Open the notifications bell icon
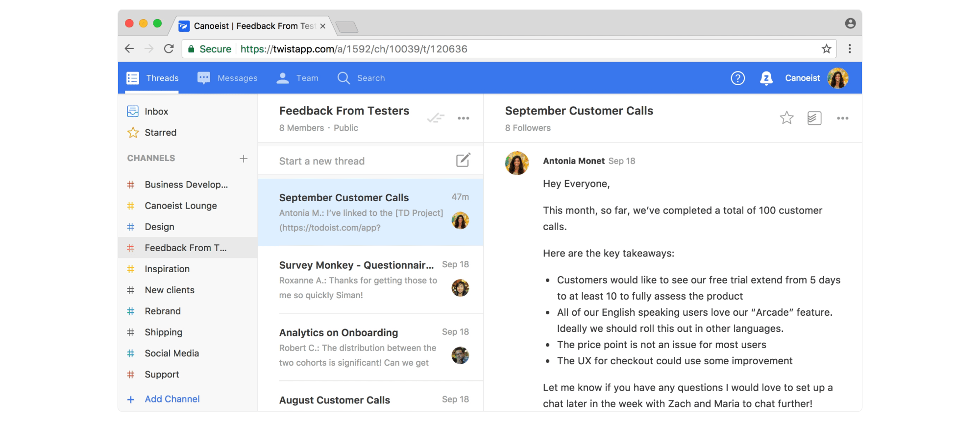980x421 pixels. [766, 78]
